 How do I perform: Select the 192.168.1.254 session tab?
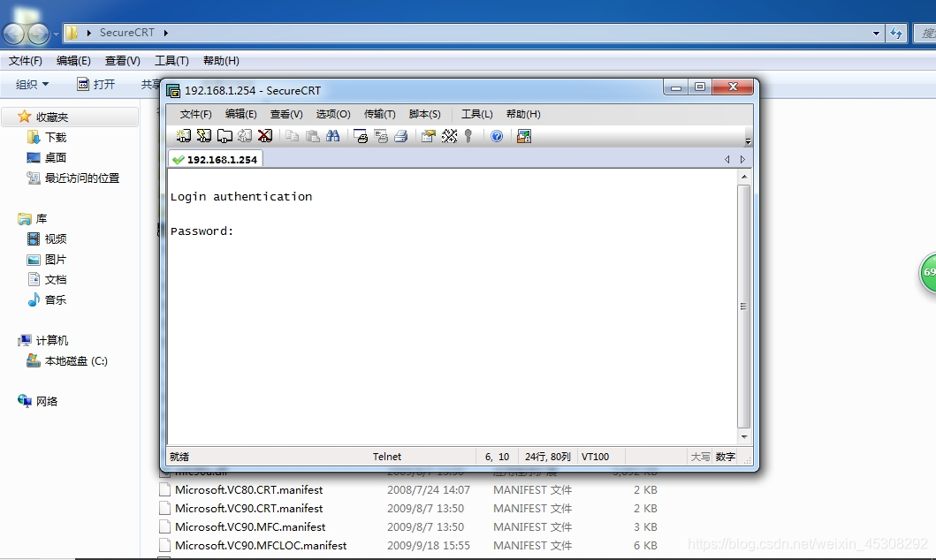click(x=216, y=159)
